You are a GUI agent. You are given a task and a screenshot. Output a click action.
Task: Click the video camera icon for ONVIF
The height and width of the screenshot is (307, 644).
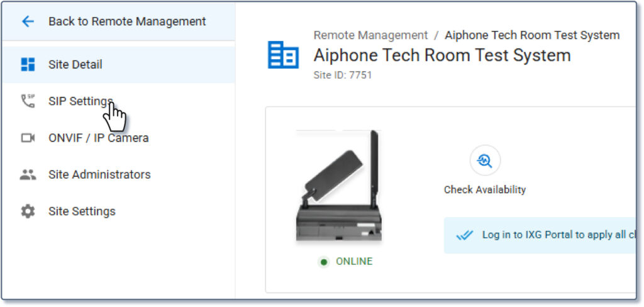[x=28, y=138]
